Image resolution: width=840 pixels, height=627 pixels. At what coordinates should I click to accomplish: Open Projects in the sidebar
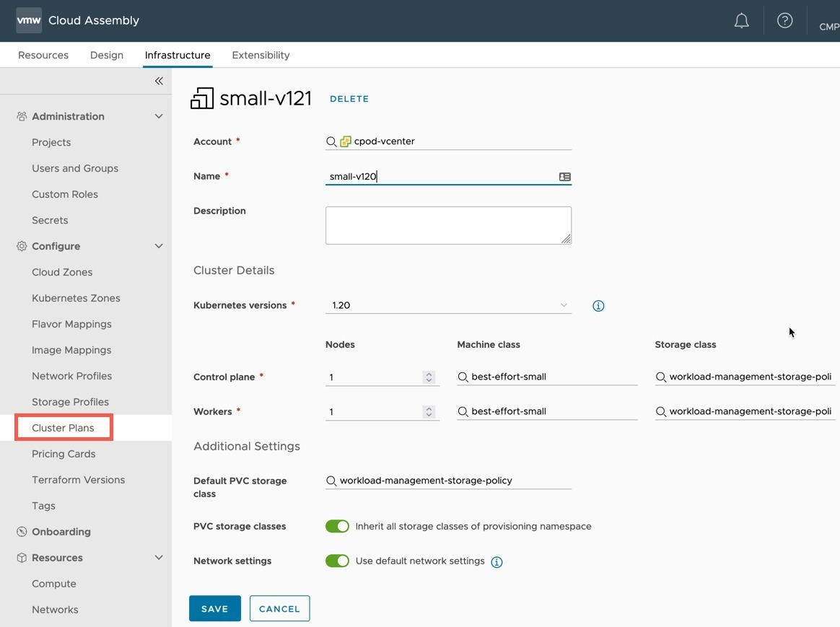(x=51, y=142)
